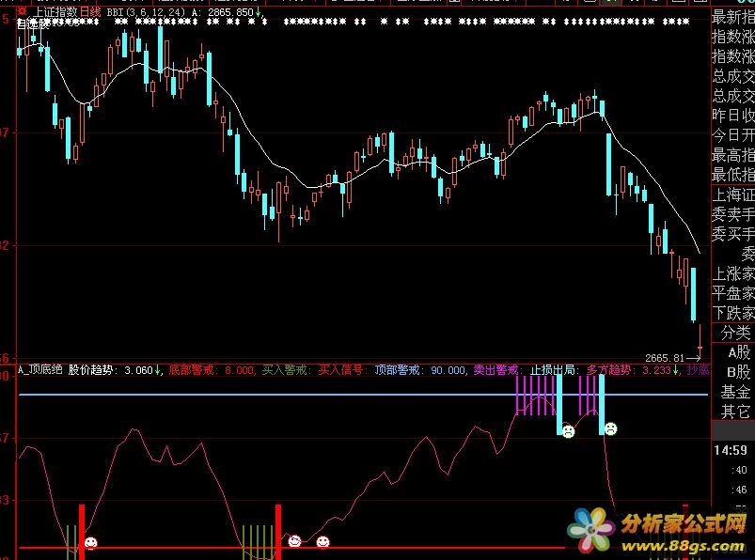This screenshot has height=560, width=755.
Task: Click the A_顶底绝 indicator name
Action: pyautogui.click(x=39, y=370)
